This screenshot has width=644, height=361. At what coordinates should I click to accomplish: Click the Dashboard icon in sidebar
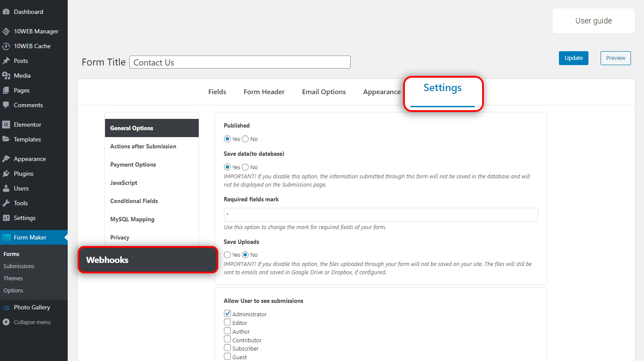coord(6,12)
